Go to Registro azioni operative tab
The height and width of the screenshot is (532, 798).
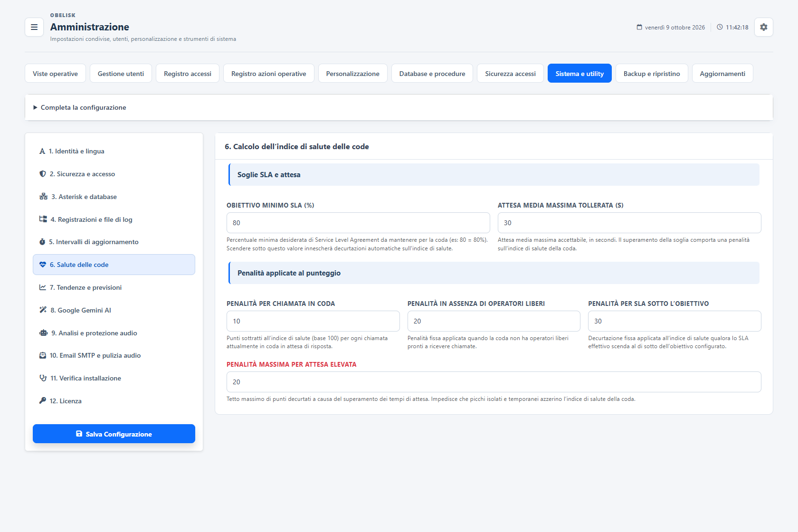coord(269,74)
